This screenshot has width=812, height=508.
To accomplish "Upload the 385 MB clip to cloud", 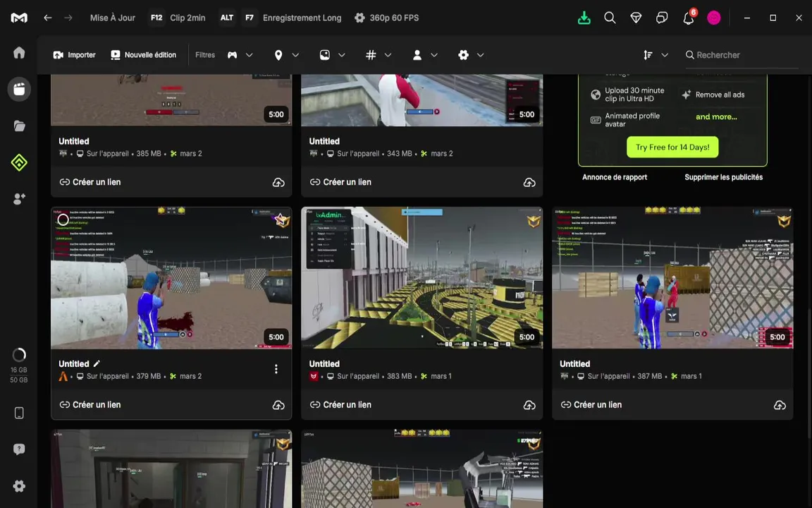I will click(x=278, y=183).
